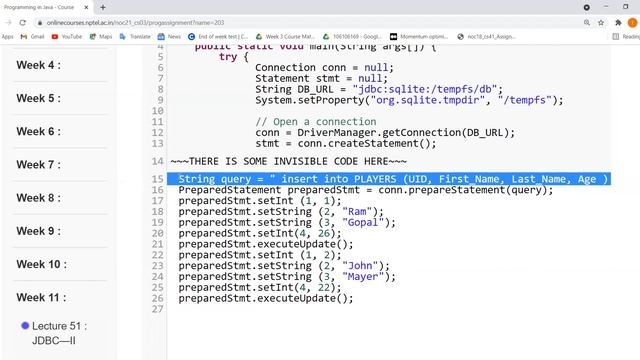Expand Week 9 section
The height and width of the screenshot is (360, 640).
(38, 231)
